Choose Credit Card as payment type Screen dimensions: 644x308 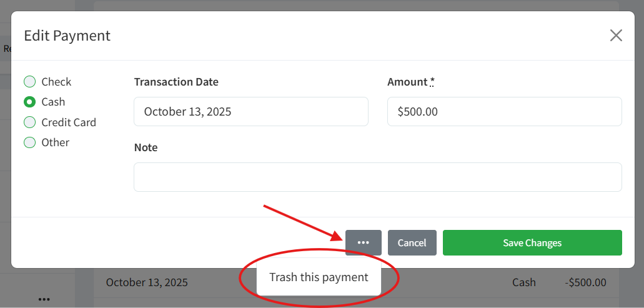29,122
